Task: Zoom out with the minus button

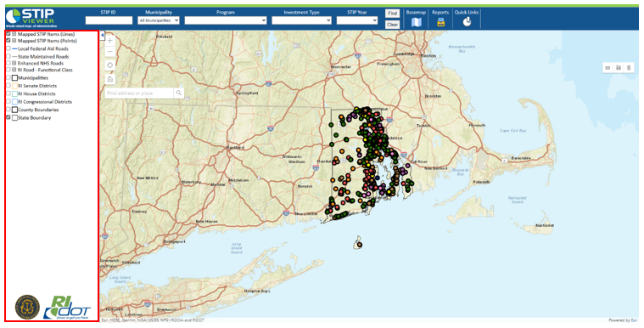Action: point(109,52)
